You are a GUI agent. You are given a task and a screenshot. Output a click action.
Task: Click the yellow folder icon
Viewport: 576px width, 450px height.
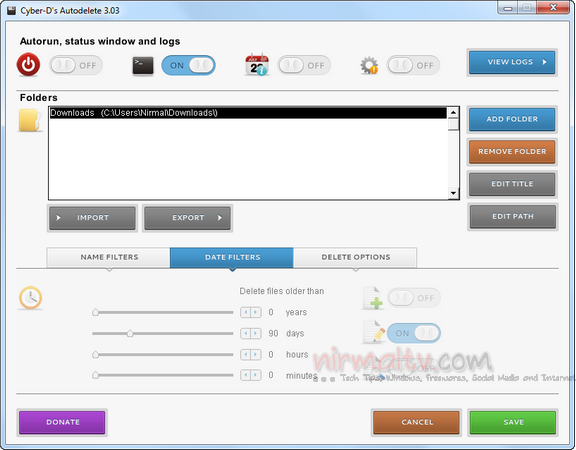29,120
